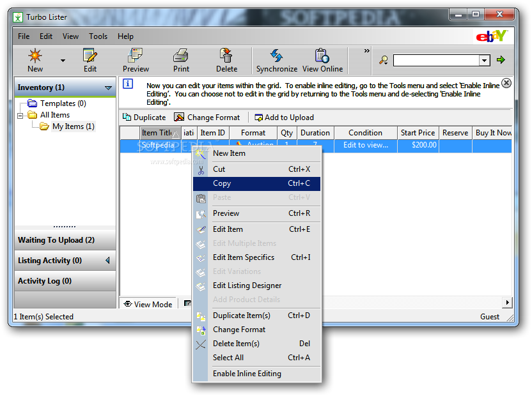Open the File menu
This screenshot has width=532, height=396.
point(24,36)
